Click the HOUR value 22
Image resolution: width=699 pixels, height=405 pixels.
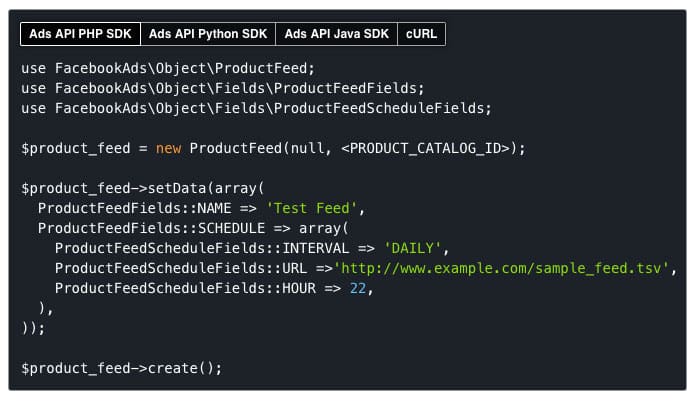358,289
